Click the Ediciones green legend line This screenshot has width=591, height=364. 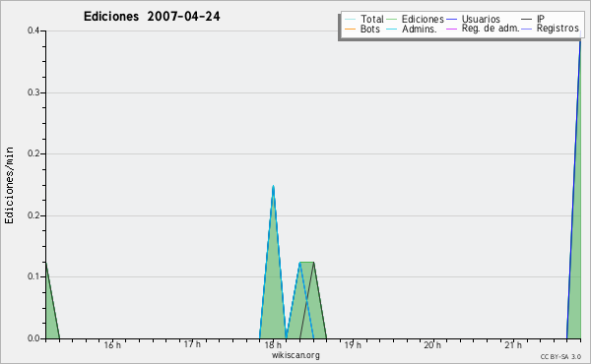tap(392, 20)
